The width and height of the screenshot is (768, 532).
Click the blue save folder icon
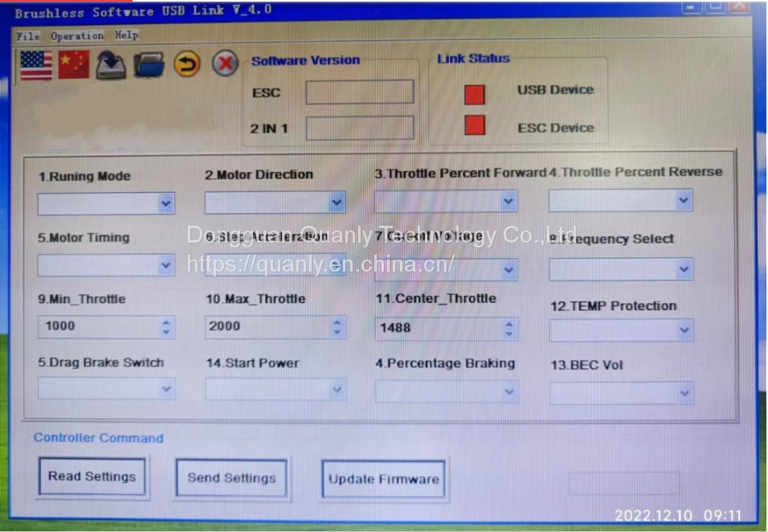tap(149, 65)
